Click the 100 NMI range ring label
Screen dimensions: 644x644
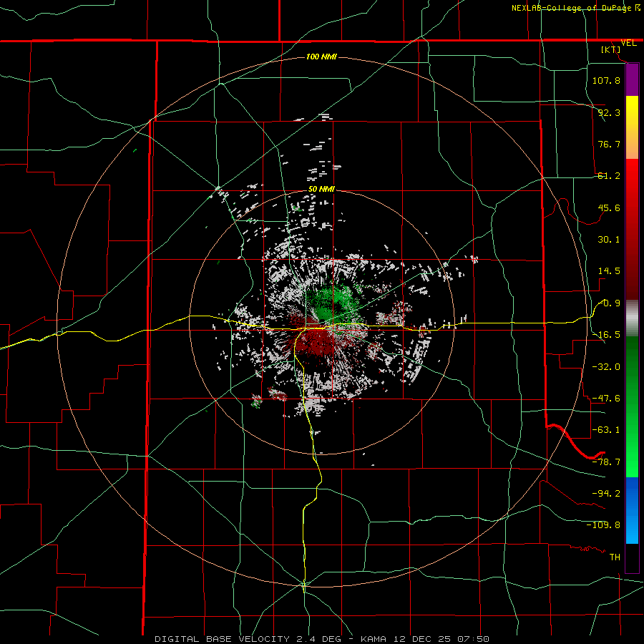321,57
